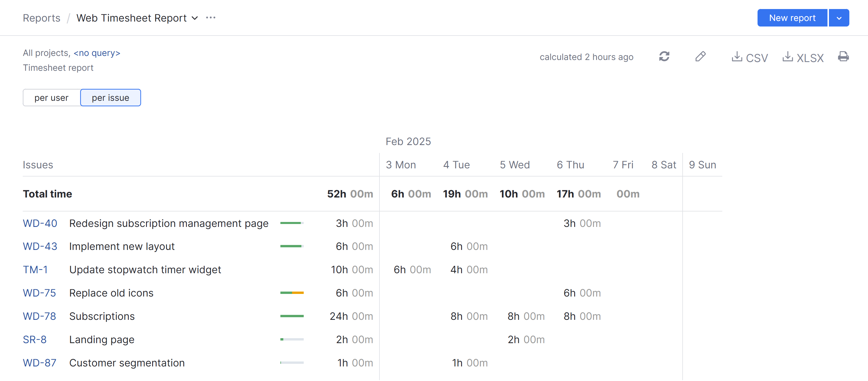Open the <no query> link
Image resolution: width=868 pixels, height=381 pixels.
[97, 53]
